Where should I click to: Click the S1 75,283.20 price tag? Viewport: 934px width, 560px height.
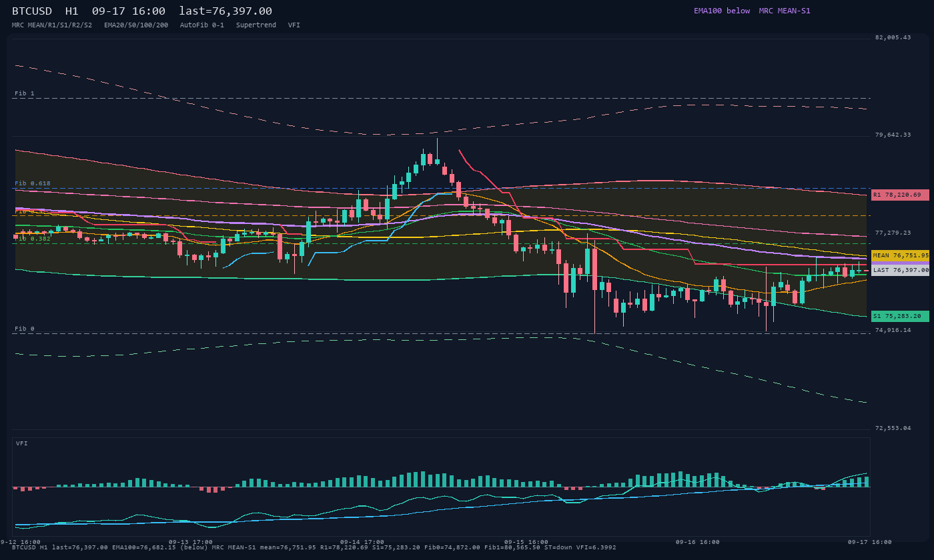900,316
